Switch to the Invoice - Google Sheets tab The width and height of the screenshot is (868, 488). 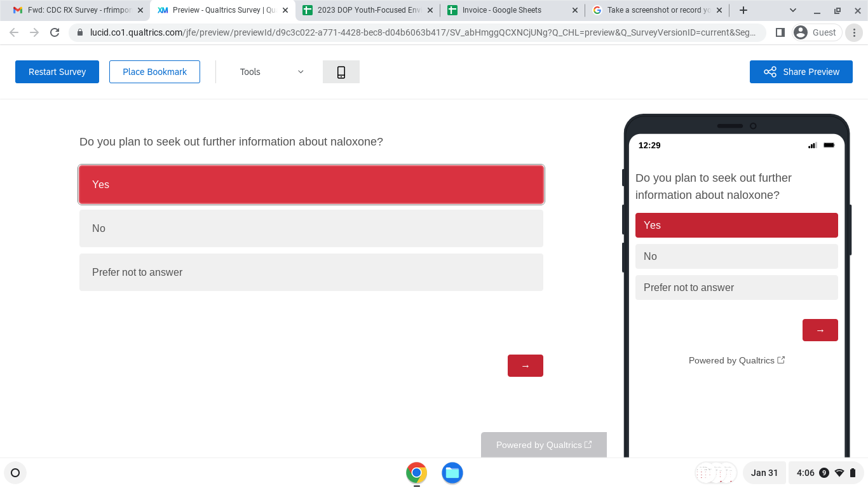pos(502,10)
